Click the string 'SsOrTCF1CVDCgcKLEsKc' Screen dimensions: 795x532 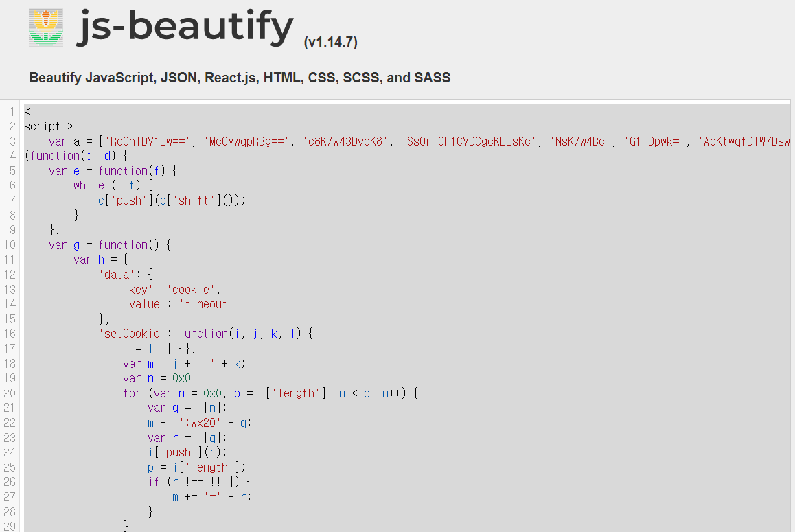[x=469, y=141]
